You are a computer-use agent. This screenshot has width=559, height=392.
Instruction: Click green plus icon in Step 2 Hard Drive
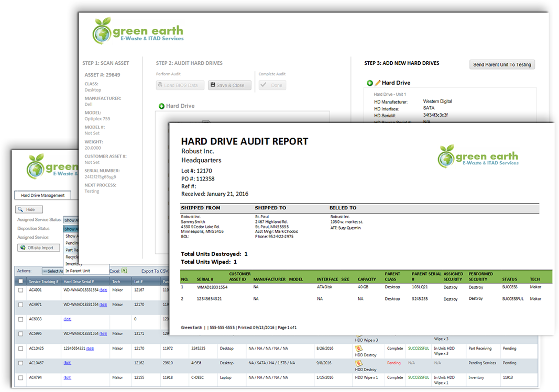[161, 106]
